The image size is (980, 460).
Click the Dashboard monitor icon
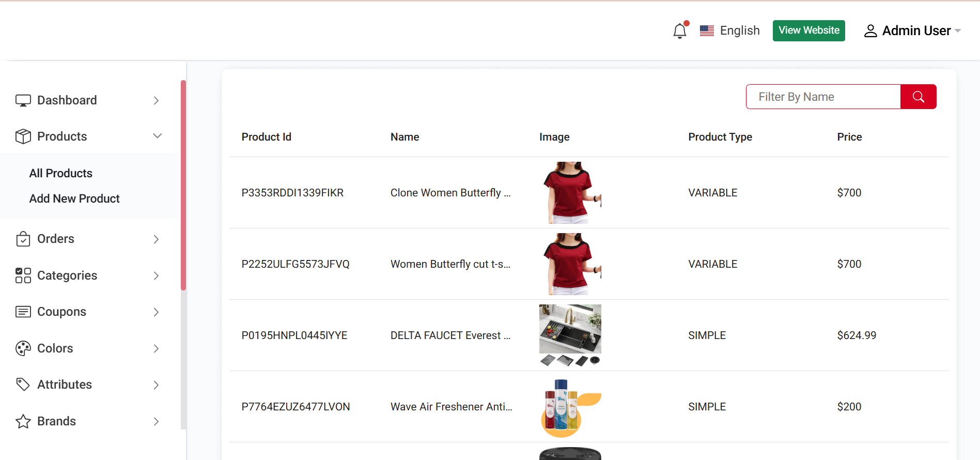pos(23,100)
